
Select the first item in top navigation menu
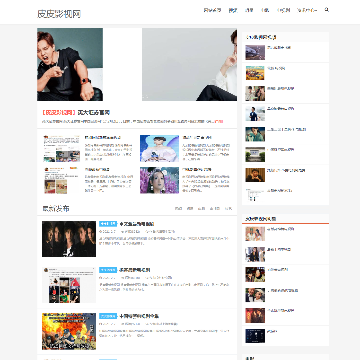click(212, 10)
